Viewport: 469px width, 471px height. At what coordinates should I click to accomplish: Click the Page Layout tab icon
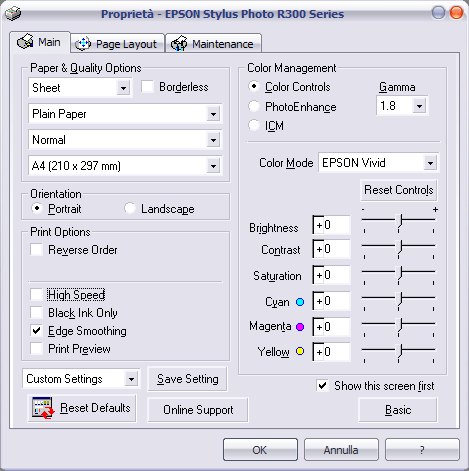tap(83, 44)
